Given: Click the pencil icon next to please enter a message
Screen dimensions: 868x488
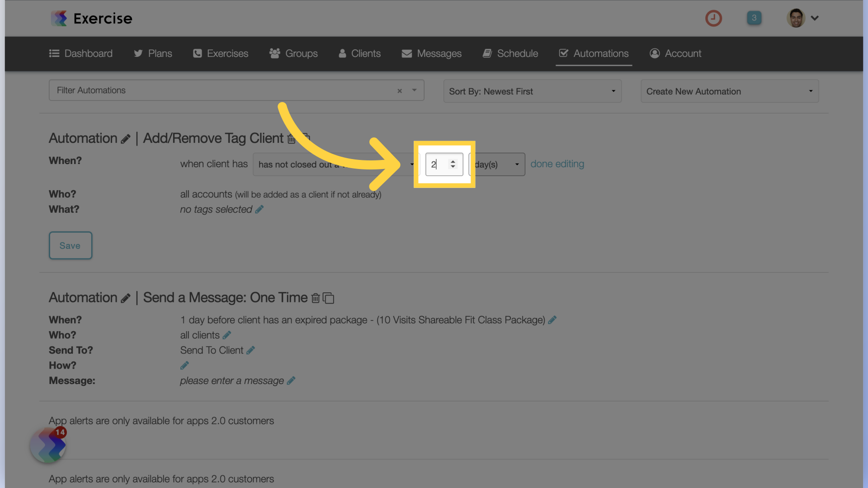Looking at the screenshot, I should tap(292, 380).
